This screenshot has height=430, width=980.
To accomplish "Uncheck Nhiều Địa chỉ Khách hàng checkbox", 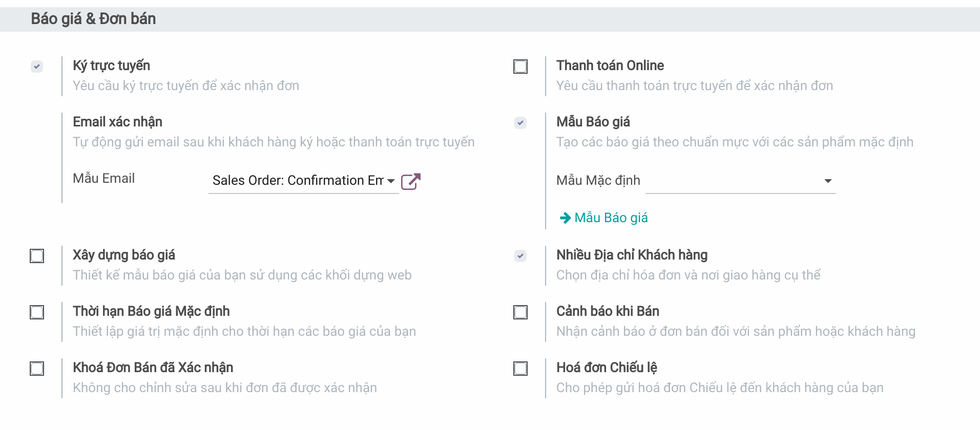I will (x=520, y=256).
